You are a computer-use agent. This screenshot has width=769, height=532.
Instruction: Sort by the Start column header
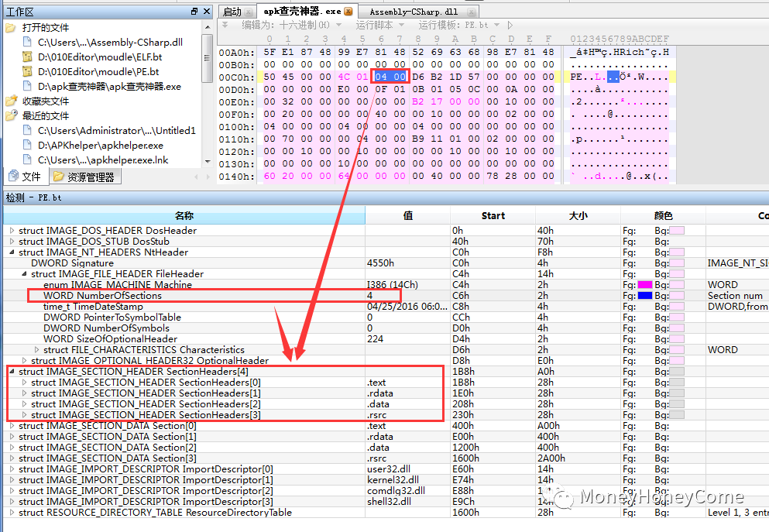tap(493, 216)
